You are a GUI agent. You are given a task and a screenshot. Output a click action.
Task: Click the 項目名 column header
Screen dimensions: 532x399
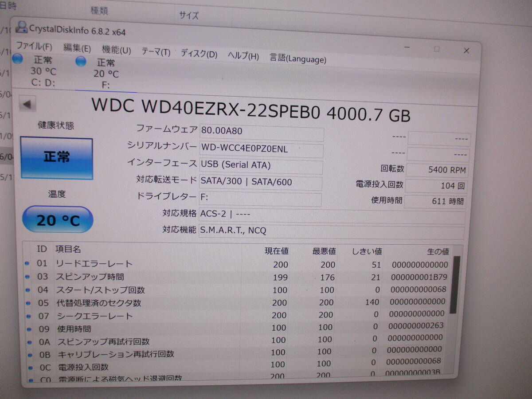68,250
